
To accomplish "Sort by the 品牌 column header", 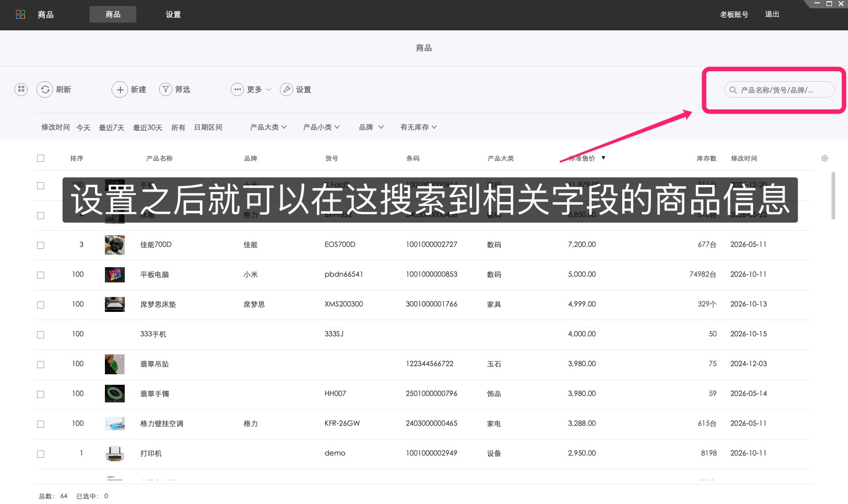I will [x=251, y=158].
